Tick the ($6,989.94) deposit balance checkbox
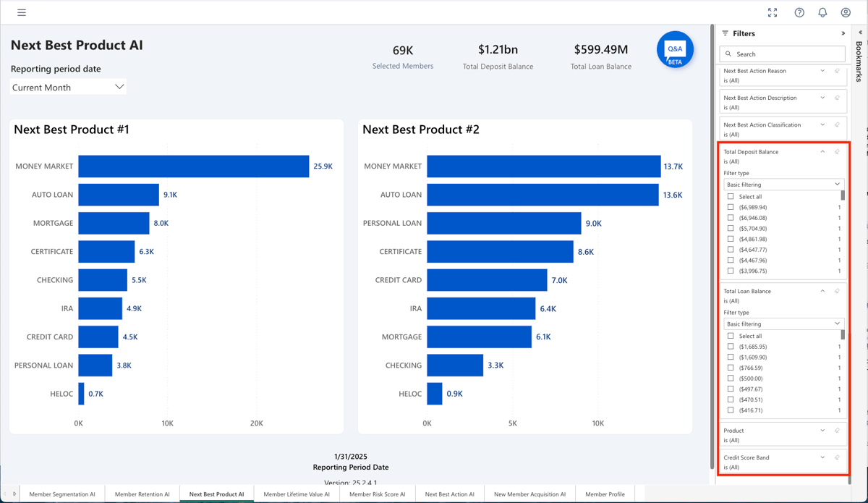This screenshot has width=868, height=503. (x=731, y=207)
